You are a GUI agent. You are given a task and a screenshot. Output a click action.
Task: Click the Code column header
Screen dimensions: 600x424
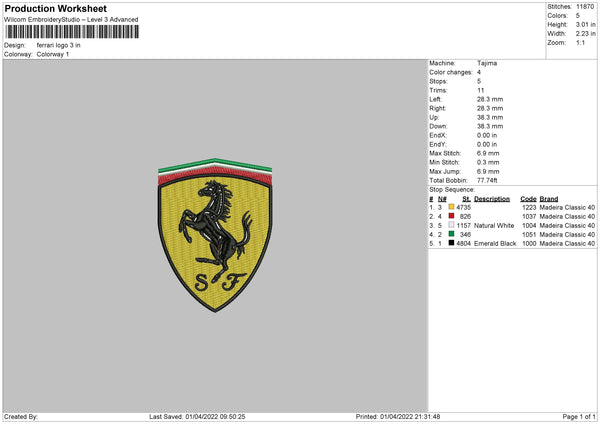pos(528,199)
